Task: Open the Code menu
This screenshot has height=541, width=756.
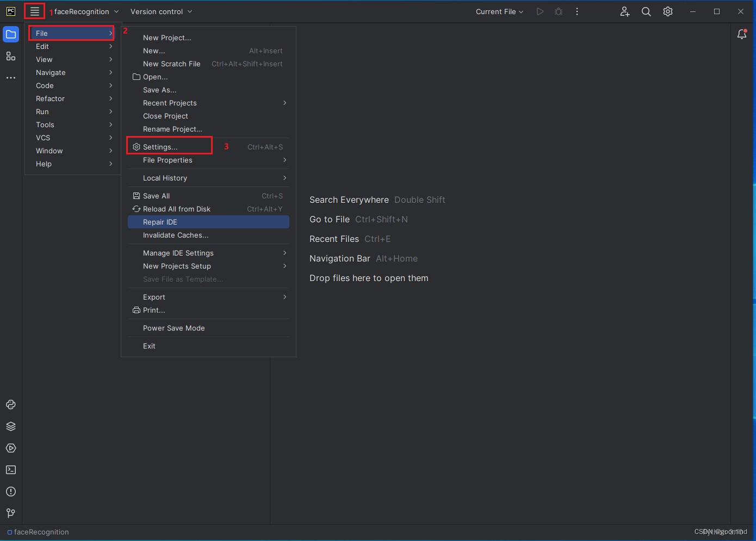Action: pyautogui.click(x=72, y=85)
